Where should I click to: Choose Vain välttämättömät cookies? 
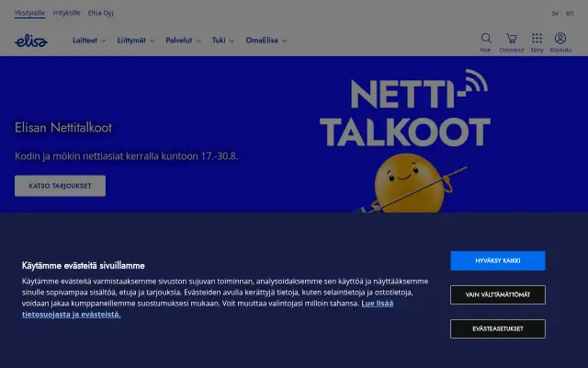[498, 294]
